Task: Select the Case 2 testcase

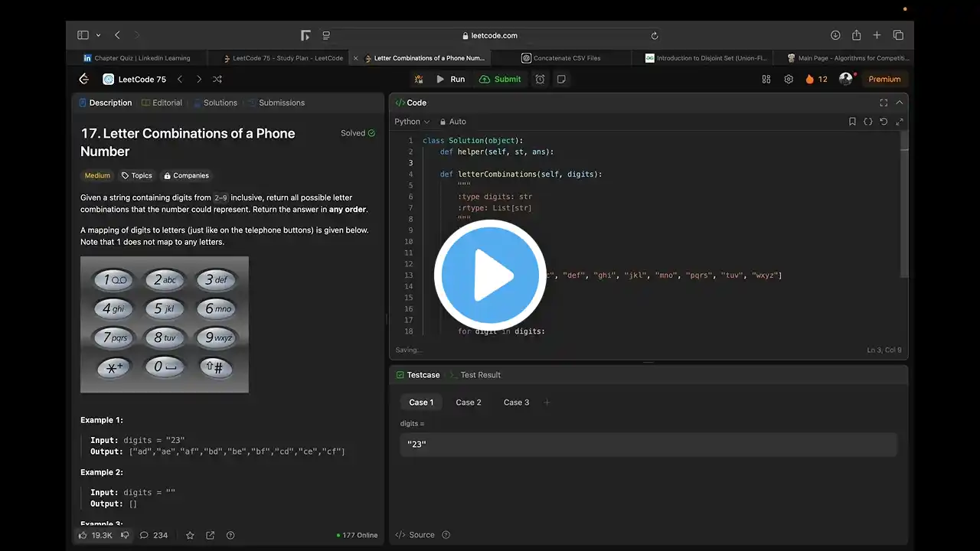Action: [469, 403]
